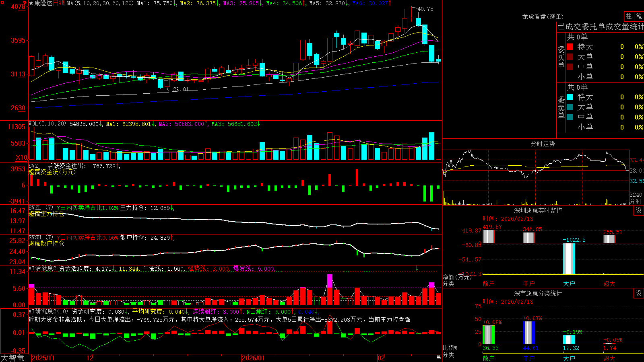Image resolution: width=644 pixels, height=362 pixels.
Task: Click the 超赢散户持仓 legend label
Action: 46,243
